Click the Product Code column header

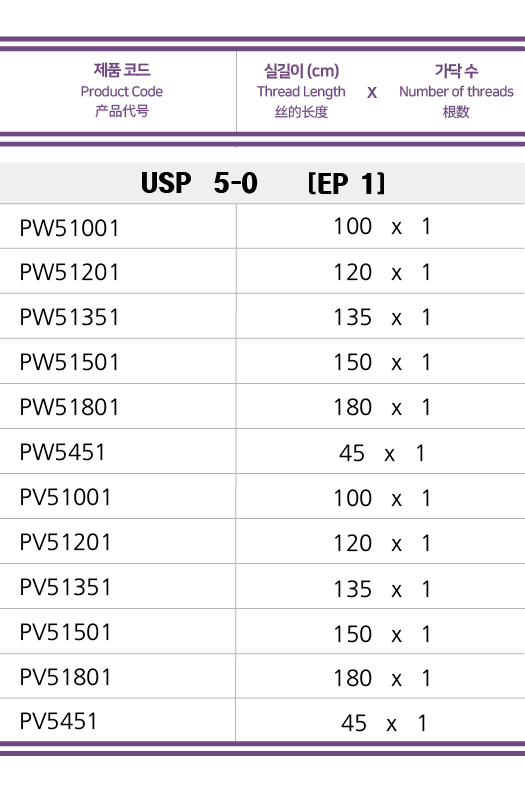[x=121, y=91]
